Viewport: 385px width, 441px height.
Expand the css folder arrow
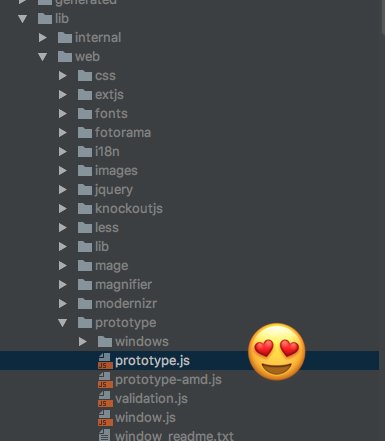pyautogui.click(x=63, y=76)
